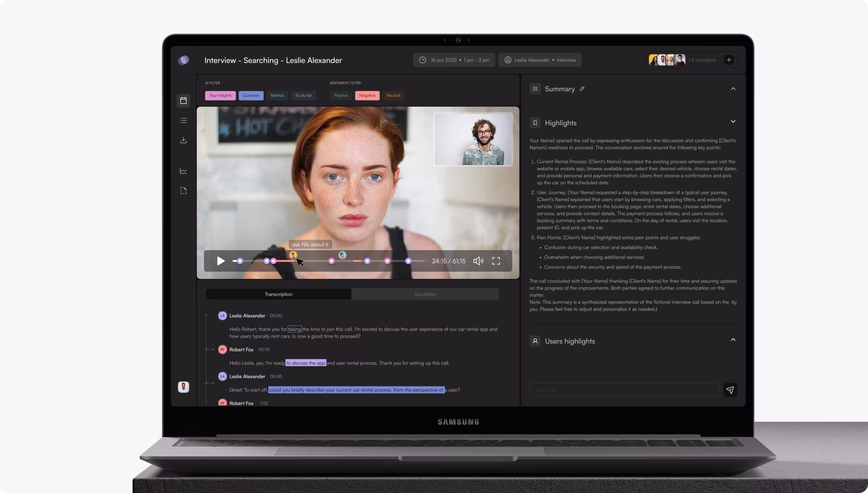Viewport: 868px width, 493px height.
Task: Mute the video with speaker icon
Action: [x=478, y=261]
